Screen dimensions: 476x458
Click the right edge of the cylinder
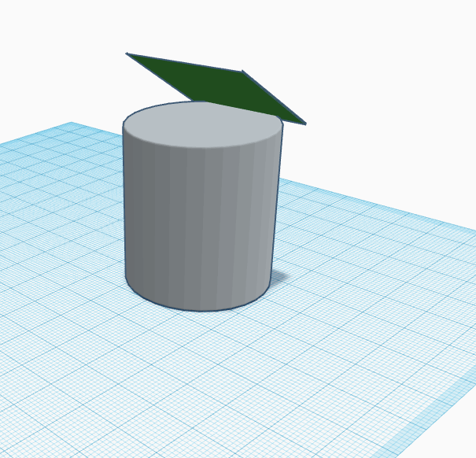276,205
